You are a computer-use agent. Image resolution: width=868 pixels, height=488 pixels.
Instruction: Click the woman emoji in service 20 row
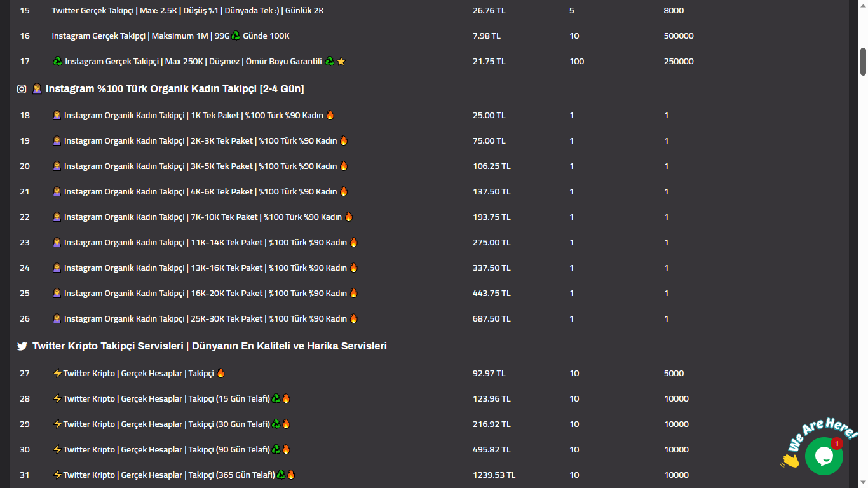[57, 166]
